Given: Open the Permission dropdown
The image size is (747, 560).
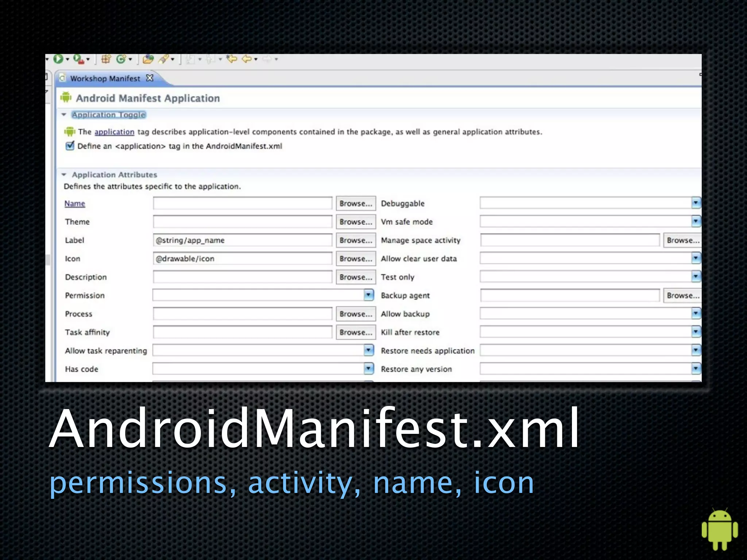Looking at the screenshot, I should coord(369,295).
